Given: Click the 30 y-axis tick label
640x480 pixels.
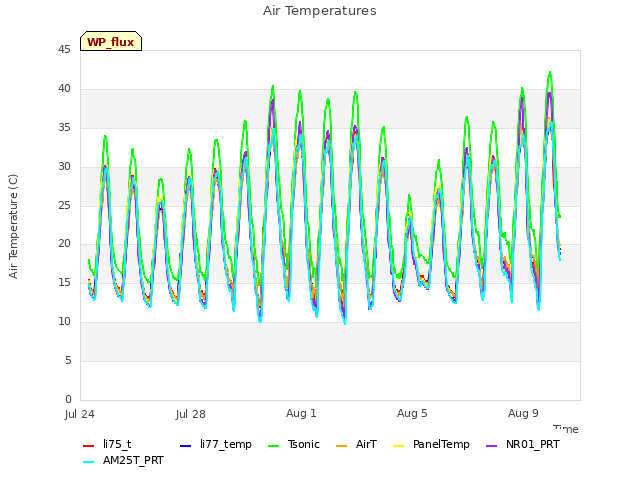Looking at the screenshot, I should tap(64, 166).
